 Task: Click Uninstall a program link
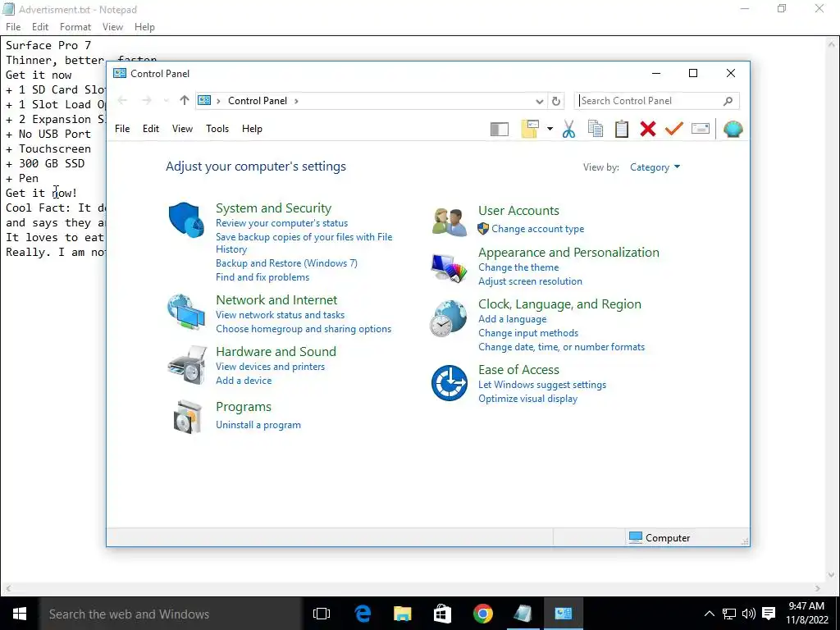coord(258,425)
